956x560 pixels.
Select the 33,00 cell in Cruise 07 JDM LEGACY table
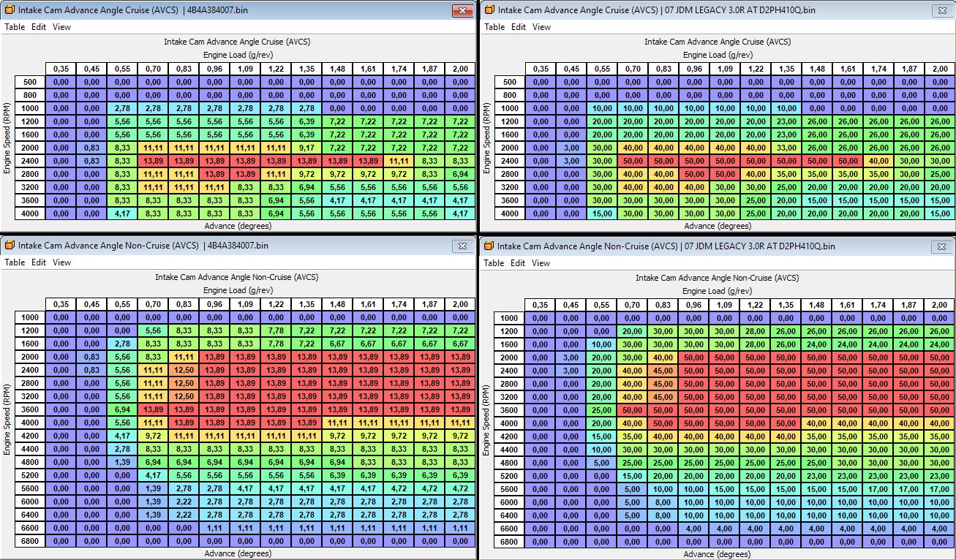pos(786,148)
